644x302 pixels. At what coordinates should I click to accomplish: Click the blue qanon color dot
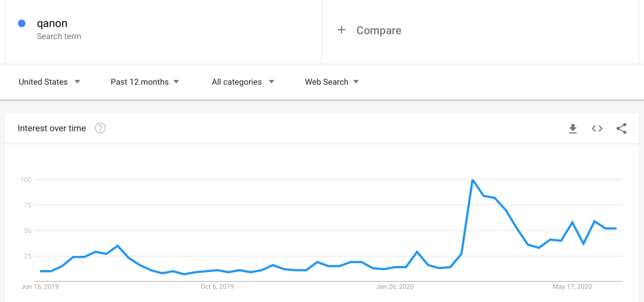click(22, 23)
